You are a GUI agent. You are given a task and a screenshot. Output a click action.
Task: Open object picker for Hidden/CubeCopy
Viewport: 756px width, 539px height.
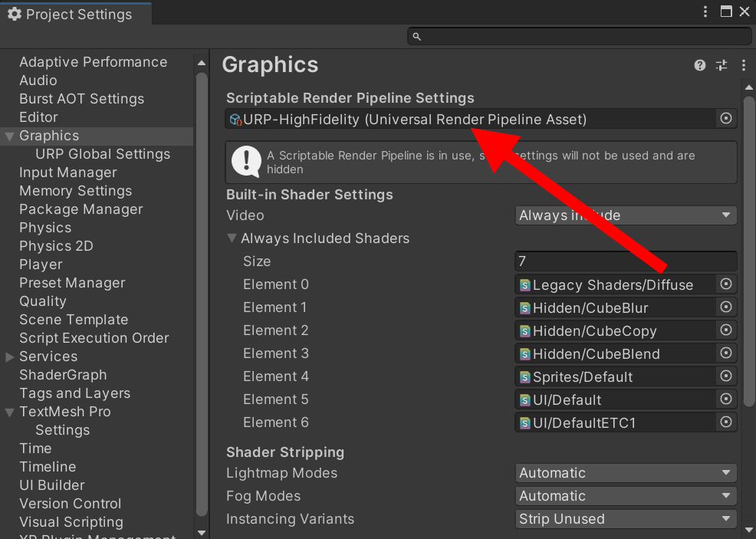pyautogui.click(x=726, y=330)
